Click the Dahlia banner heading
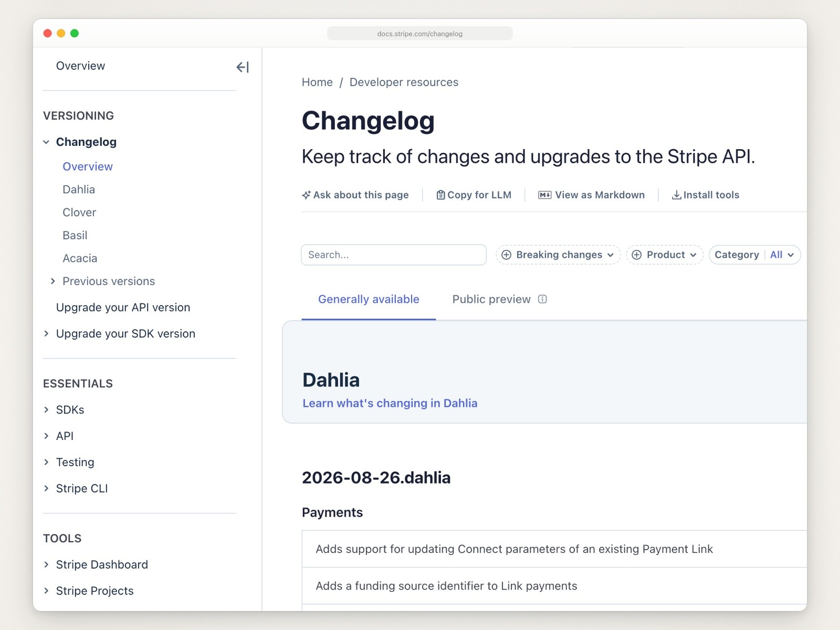The height and width of the screenshot is (630, 840). (331, 380)
